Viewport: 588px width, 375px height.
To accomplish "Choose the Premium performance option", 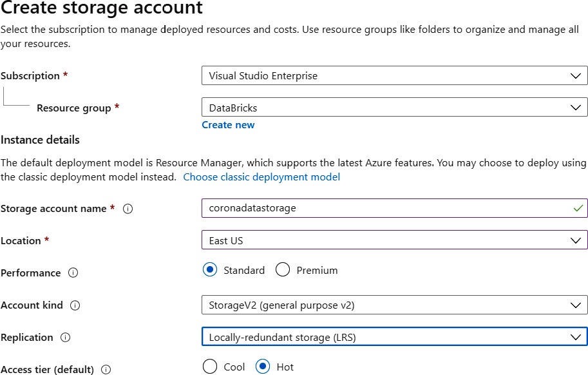I will (x=283, y=271).
